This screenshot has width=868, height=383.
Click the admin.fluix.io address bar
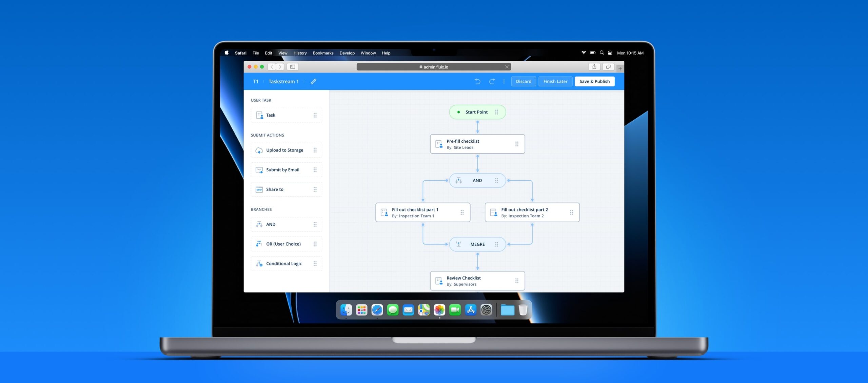click(433, 67)
